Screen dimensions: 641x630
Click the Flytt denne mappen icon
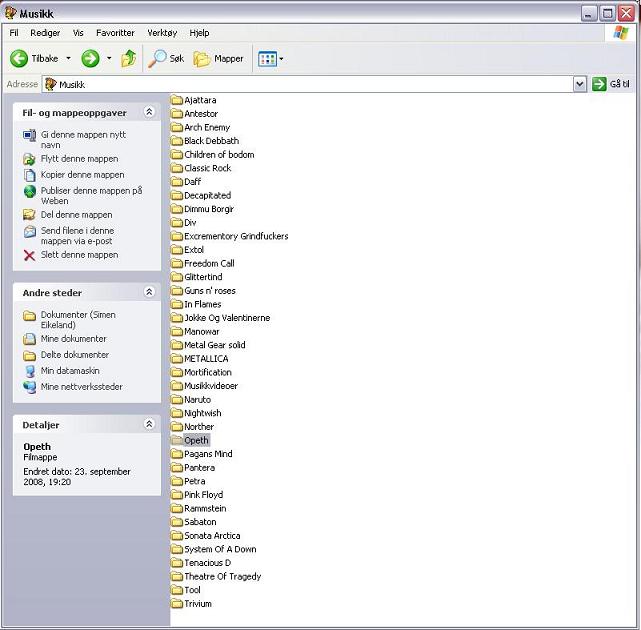click(29, 159)
